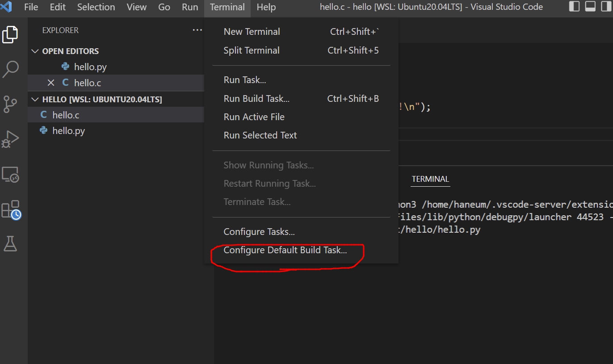Choose Run Selected Text entry

(x=301, y=135)
